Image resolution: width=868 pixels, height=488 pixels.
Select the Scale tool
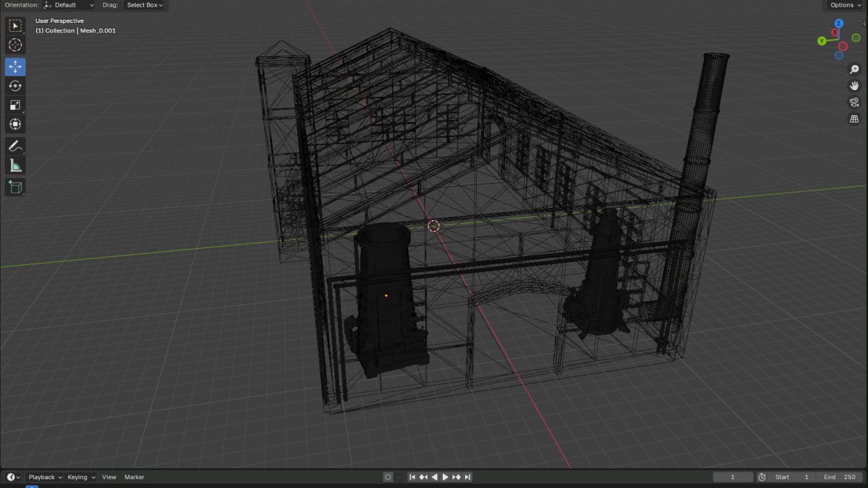(x=15, y=105)
